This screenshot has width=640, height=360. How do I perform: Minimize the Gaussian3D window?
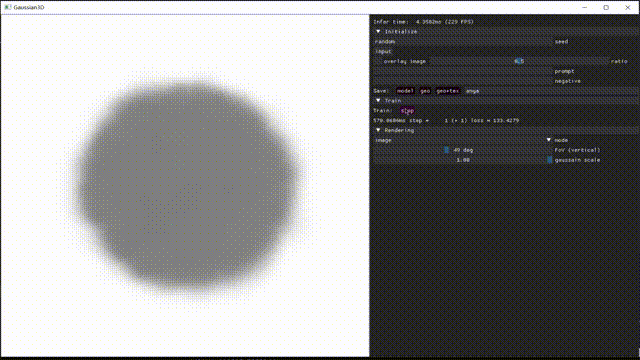pos(584,7)
